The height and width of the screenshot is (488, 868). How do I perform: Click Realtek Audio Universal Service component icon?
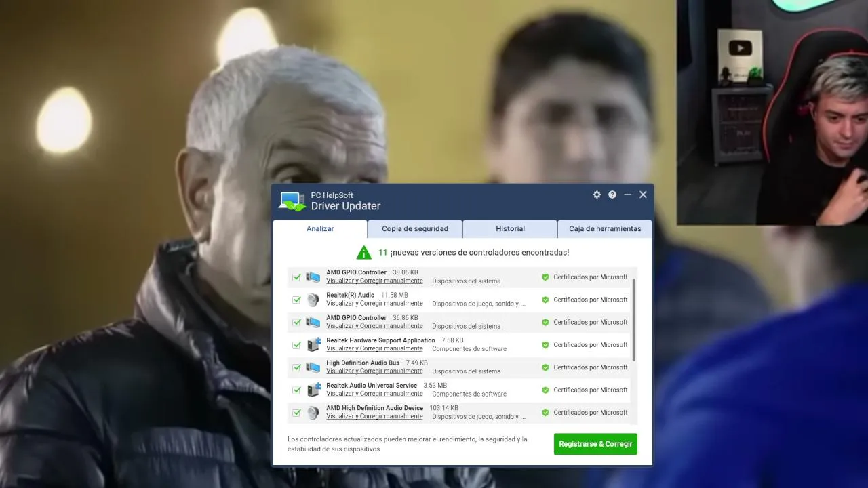[x=313, y=390]
